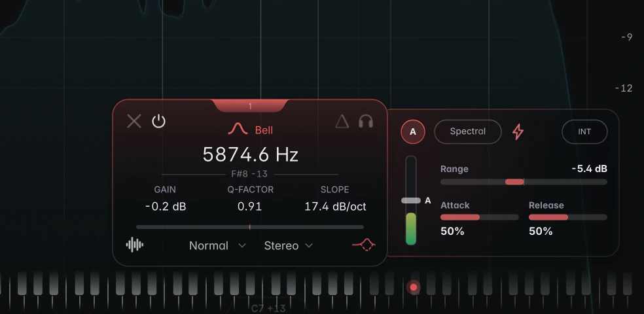Click the horizontal gain slider under GAIN

tap(250, 227)
